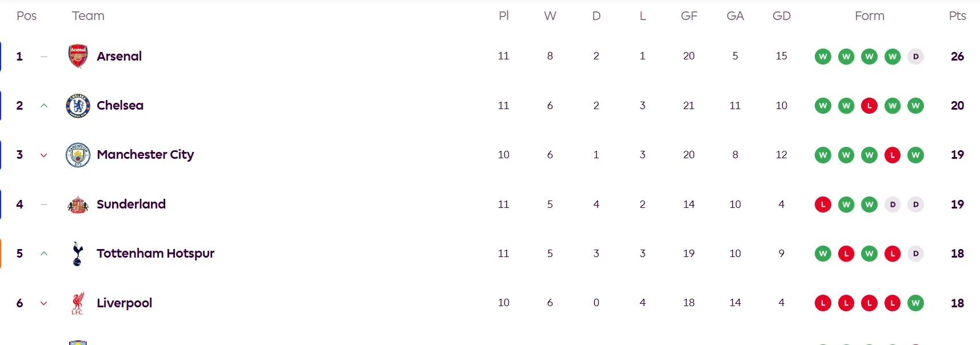Click the Manchester City crest icon
Viewport: 980px width, 345px height.
(78, 155)
